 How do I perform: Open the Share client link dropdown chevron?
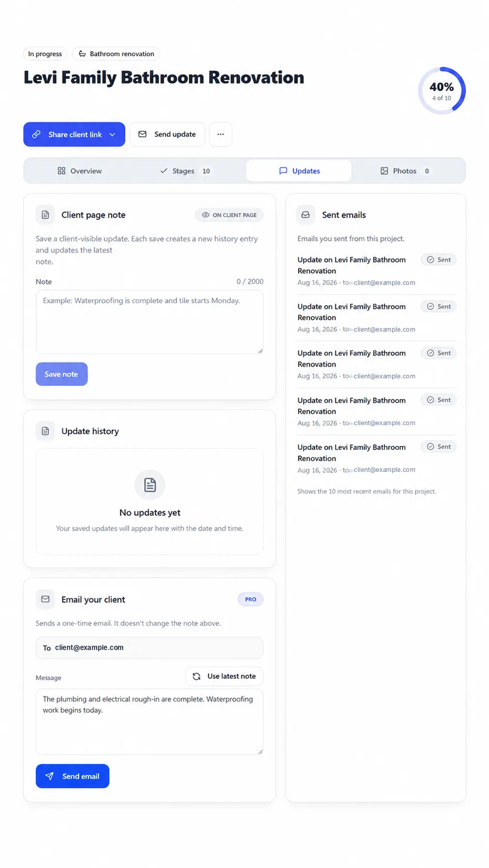click(x=112, y=135)
